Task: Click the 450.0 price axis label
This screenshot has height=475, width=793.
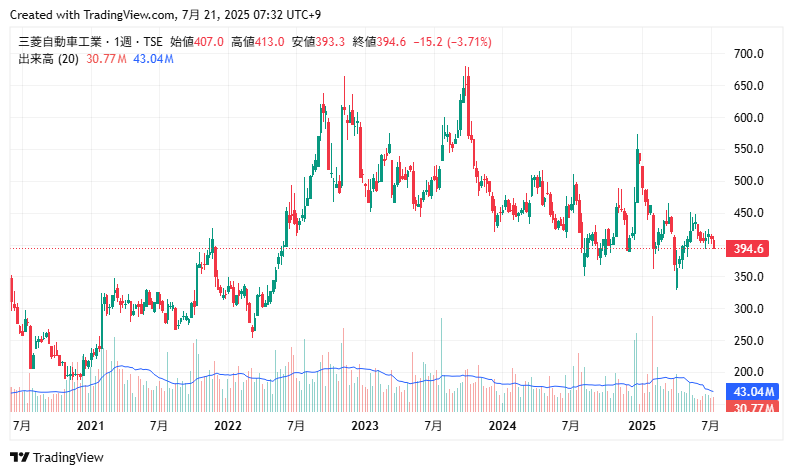Action: 748,213
